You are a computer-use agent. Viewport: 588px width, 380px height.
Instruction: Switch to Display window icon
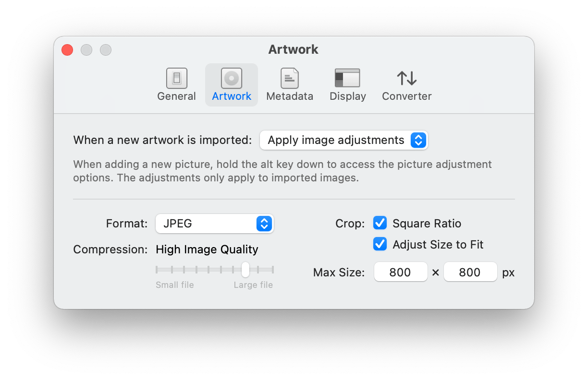347,78
